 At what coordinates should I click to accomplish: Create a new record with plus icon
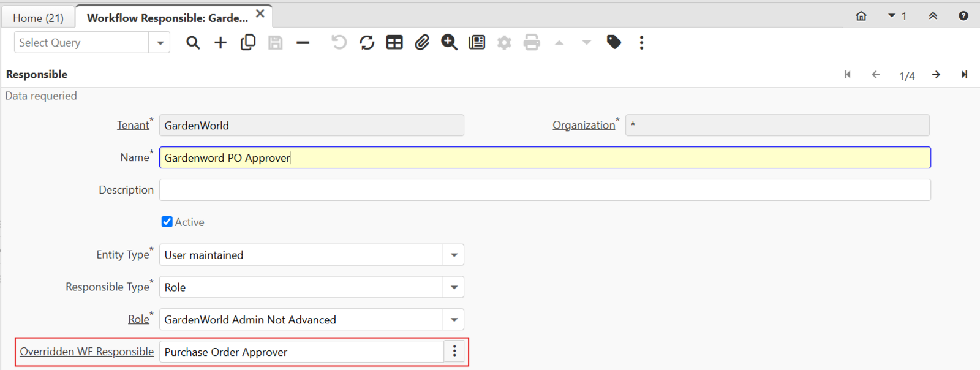[x=221, y=43]
